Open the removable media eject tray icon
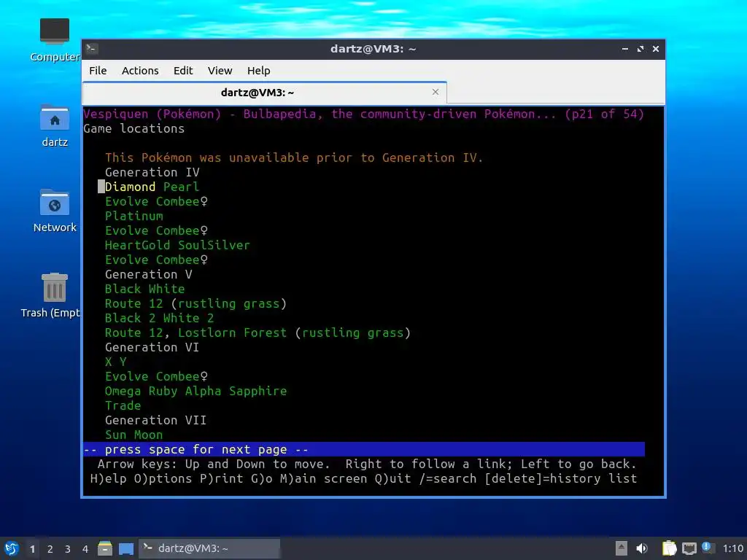The width and height of the screenshot is (747, 560). coord(622,548)
